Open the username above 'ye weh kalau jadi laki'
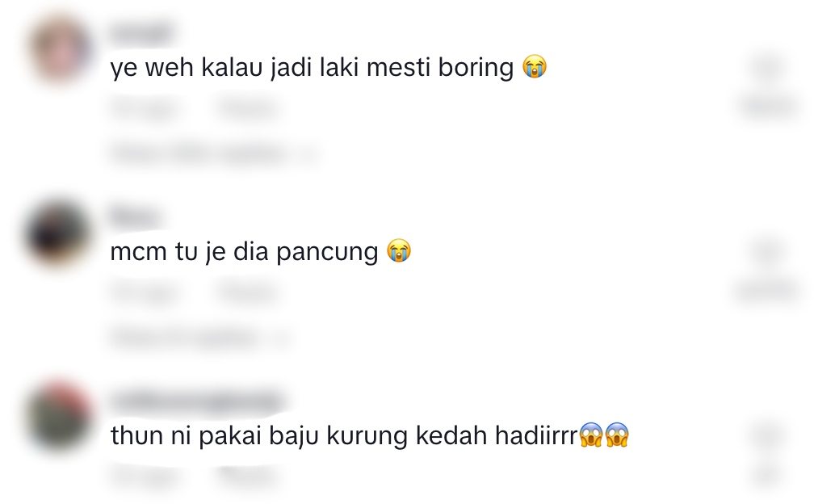Screen dimensions: 814x504 pyautogui.click(x=141, y=32)
